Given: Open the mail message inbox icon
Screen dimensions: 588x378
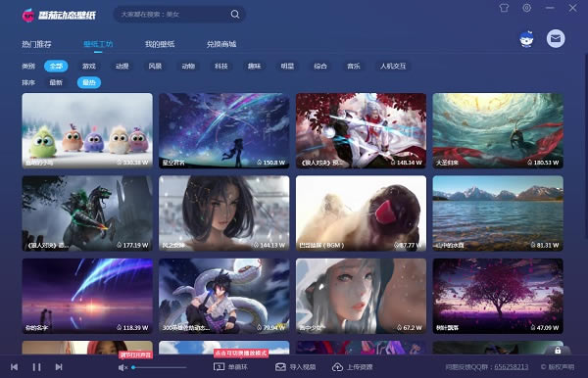Looking at the screenshot, I should 556,38.
